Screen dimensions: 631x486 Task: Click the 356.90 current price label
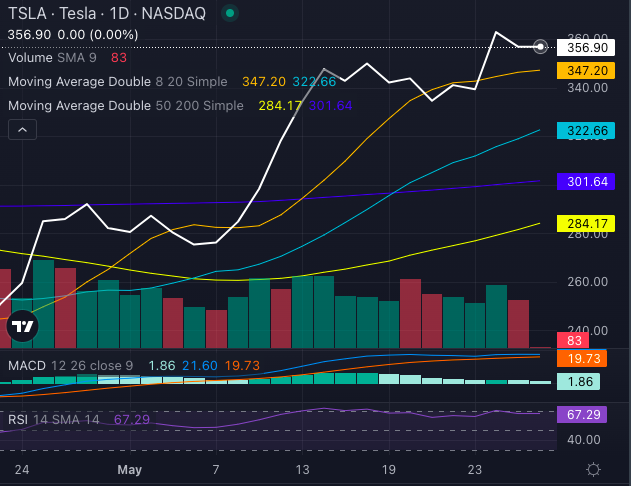586,47
